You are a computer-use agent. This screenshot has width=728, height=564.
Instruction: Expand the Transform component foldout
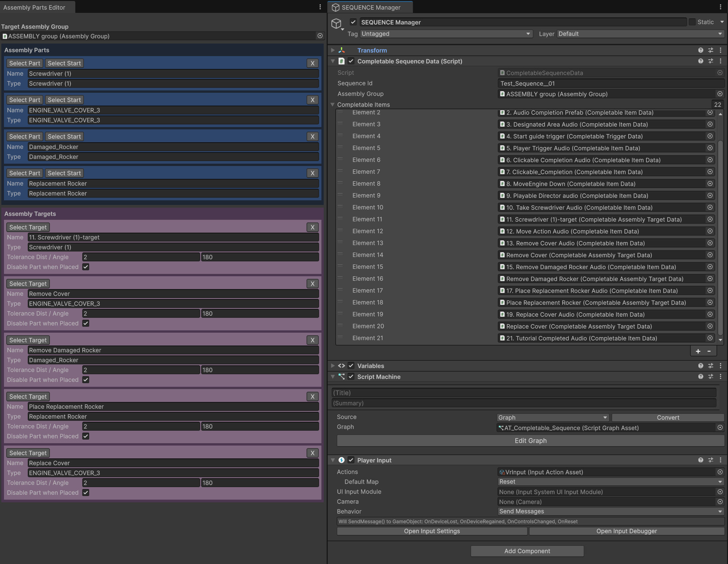[332, 50]
